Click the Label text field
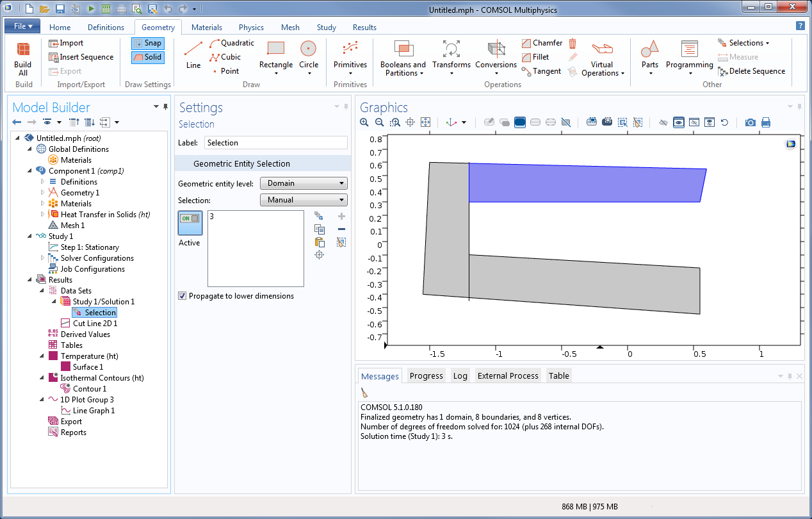 coord(275,143)
